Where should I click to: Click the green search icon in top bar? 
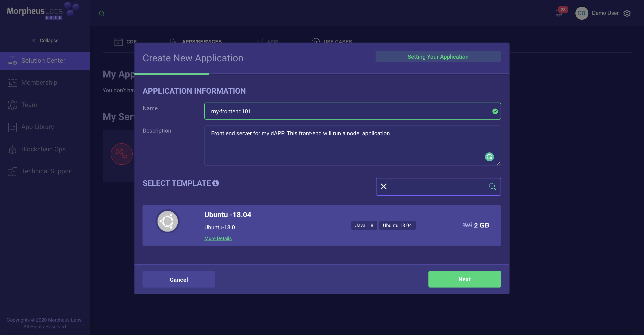click(102, 13)
